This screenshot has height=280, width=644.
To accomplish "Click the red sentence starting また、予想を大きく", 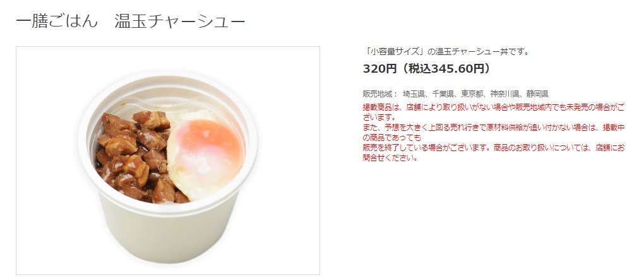I will (x=494, y=128).
